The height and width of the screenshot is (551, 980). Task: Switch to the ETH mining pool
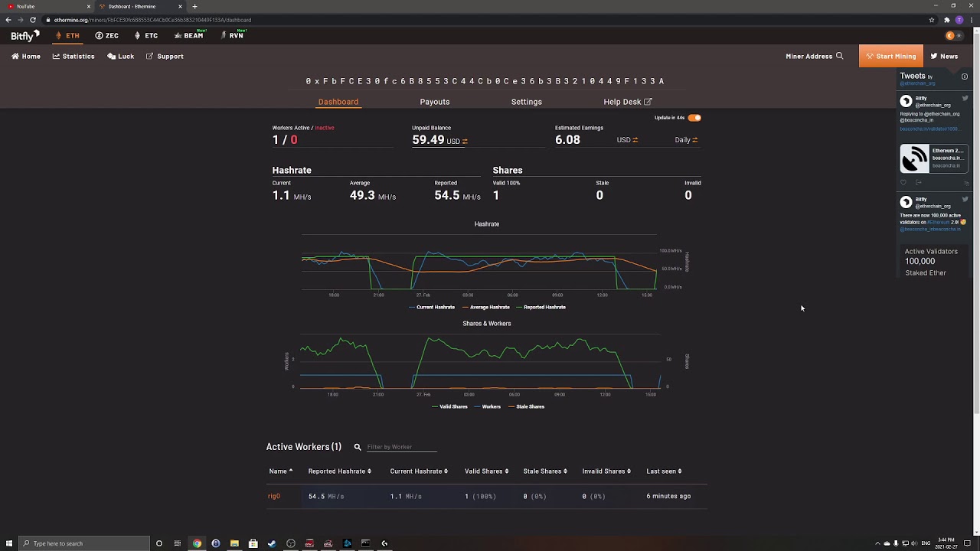click(x=68, y=35)
